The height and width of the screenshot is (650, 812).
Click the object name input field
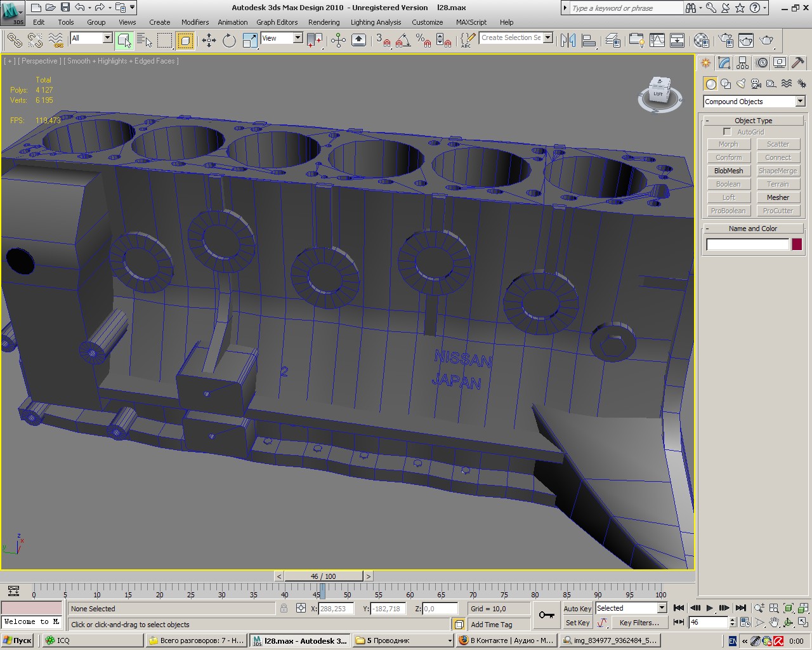click(747, 244)
